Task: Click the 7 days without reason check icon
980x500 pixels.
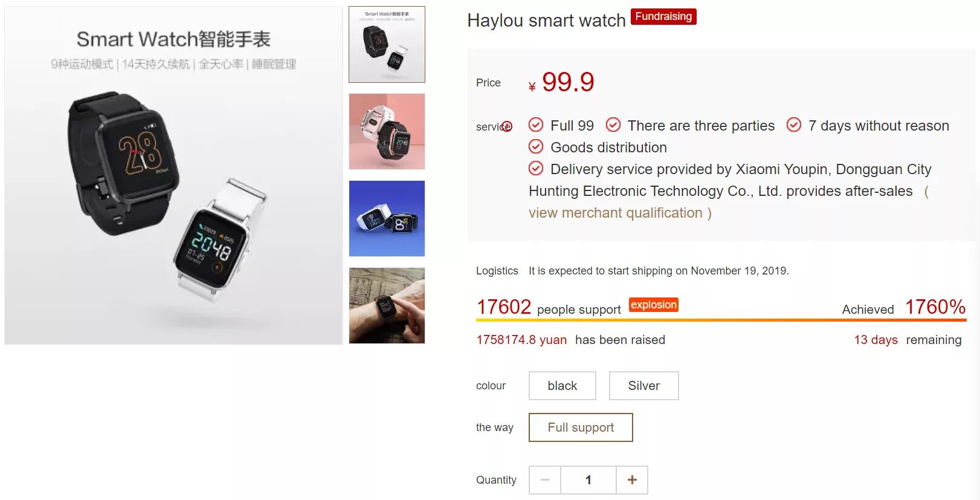Action: (794, 125)
